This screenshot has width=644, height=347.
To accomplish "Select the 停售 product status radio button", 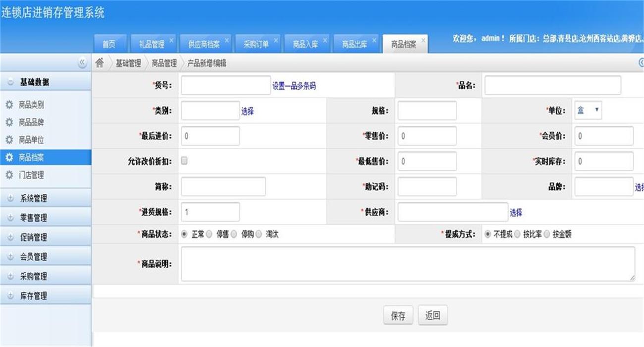I will 209,234.
